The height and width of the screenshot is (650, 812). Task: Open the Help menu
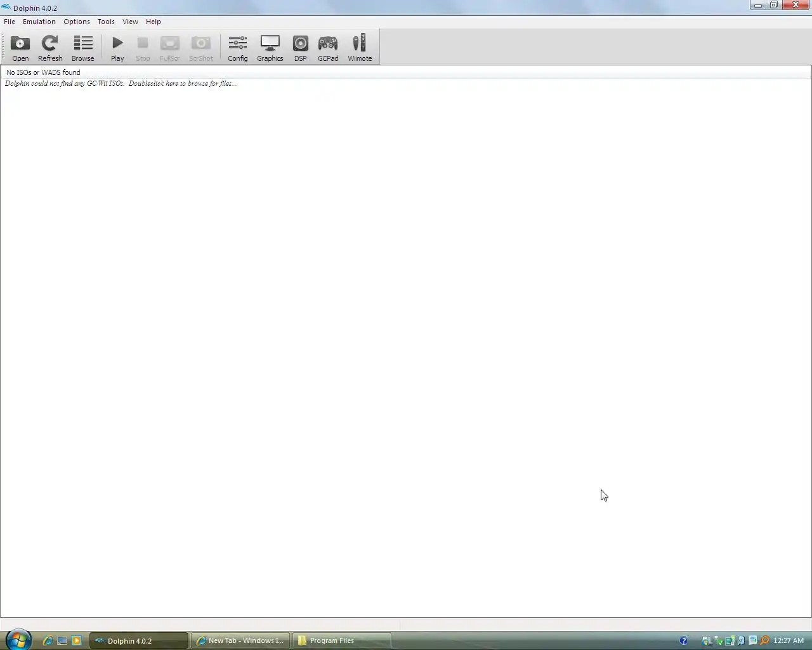pos(154,22)
